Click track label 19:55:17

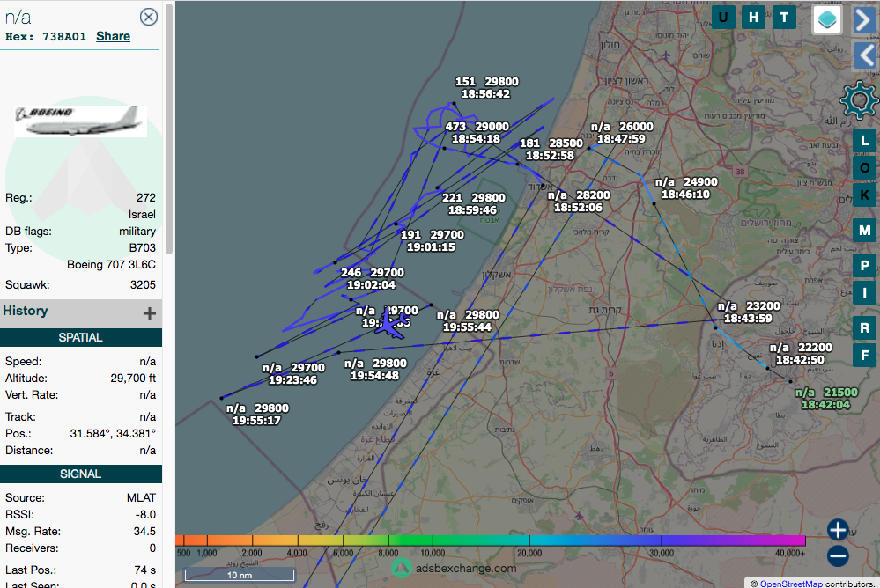click(256, 421)
